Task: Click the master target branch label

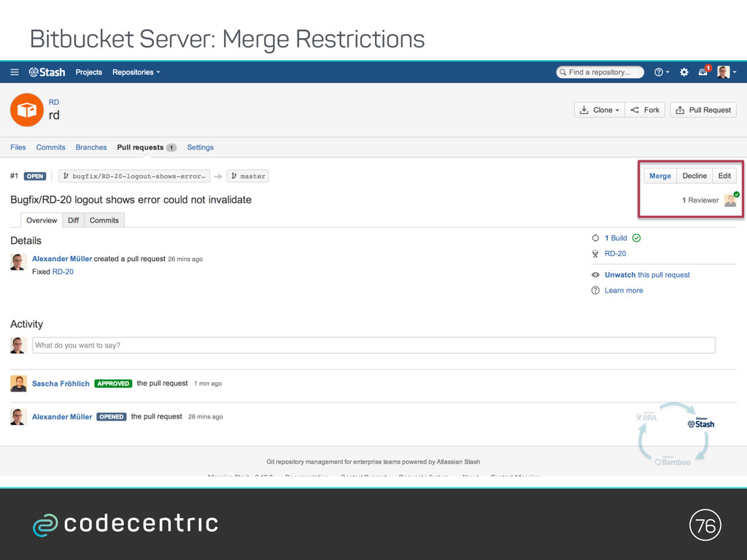Action: 248,176
